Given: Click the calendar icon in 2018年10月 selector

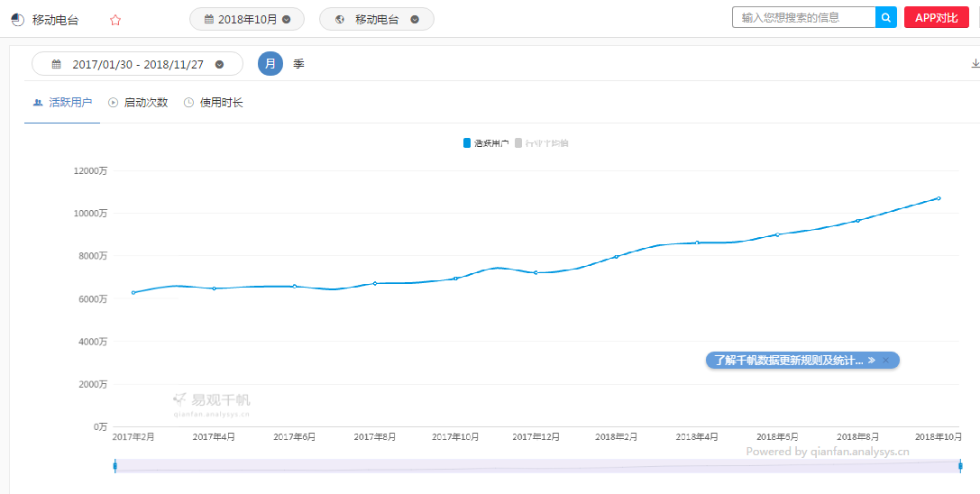Looking at the screenshot, I should coord(209,20).
